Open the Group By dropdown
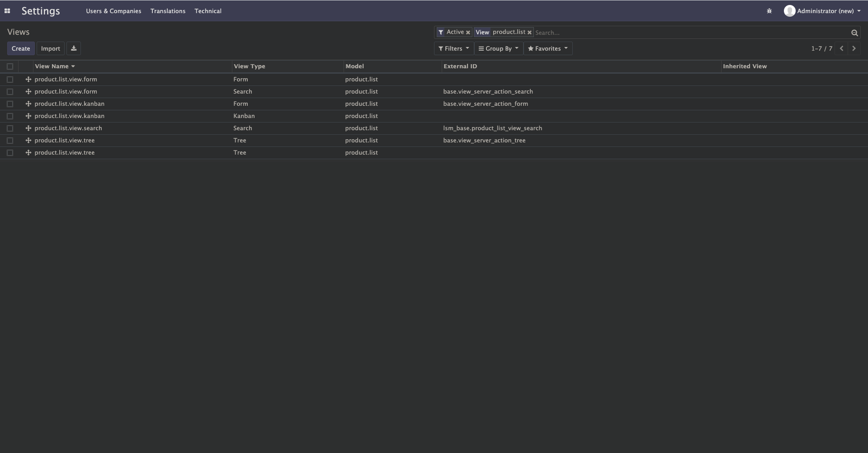The height and width of the screenshot is (453, 868). coord(498,48)
